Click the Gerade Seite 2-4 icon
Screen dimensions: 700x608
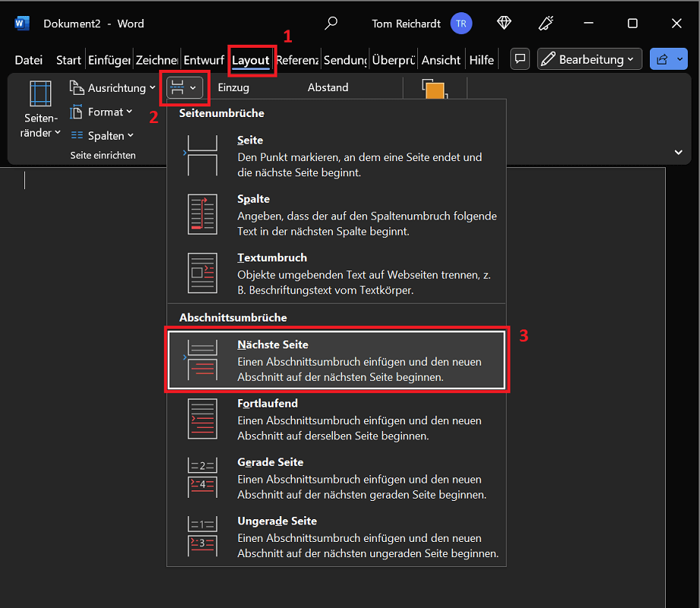coord(202,477)
